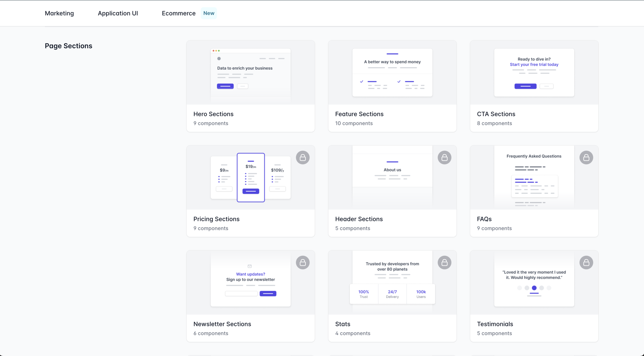Click the lock icon on FAQs card
This screenshot has height=356, width=644.
(586, 157)
